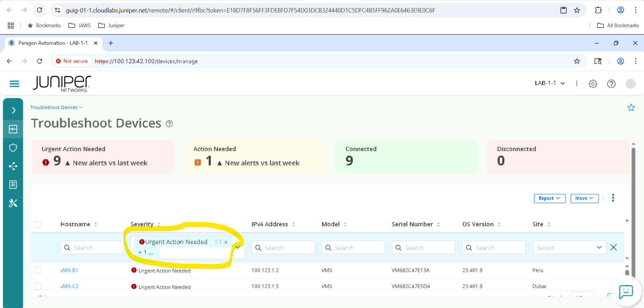Open the hamburger navigation menu

[14, 84]
